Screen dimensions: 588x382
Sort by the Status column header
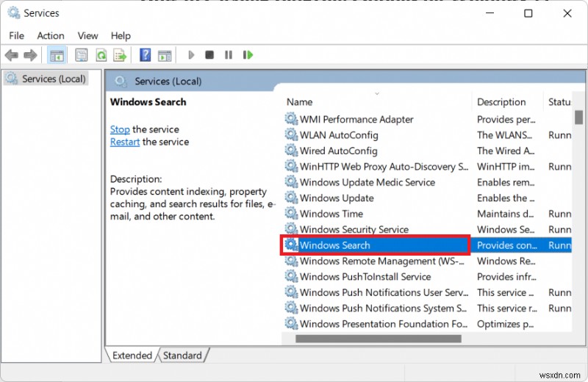558,102
